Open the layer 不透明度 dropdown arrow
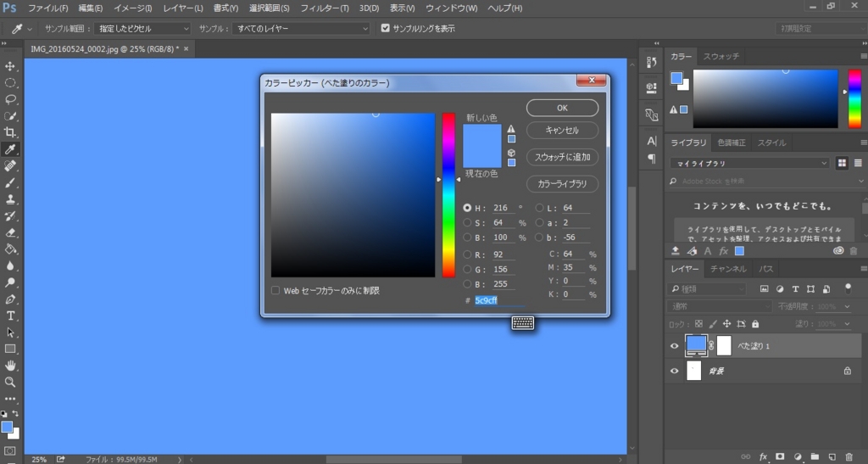Screen dimensions: 868x464 pos(847,306)
